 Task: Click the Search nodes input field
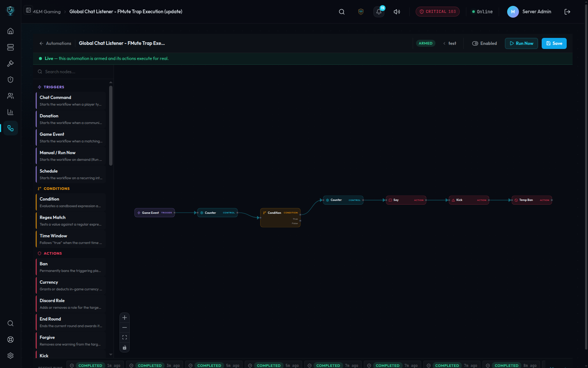coord(73,72)
